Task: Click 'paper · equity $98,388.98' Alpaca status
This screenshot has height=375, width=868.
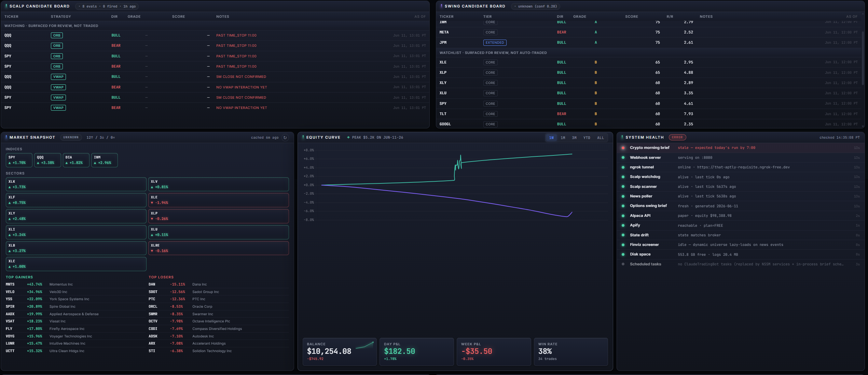Action: coord(705,216)
